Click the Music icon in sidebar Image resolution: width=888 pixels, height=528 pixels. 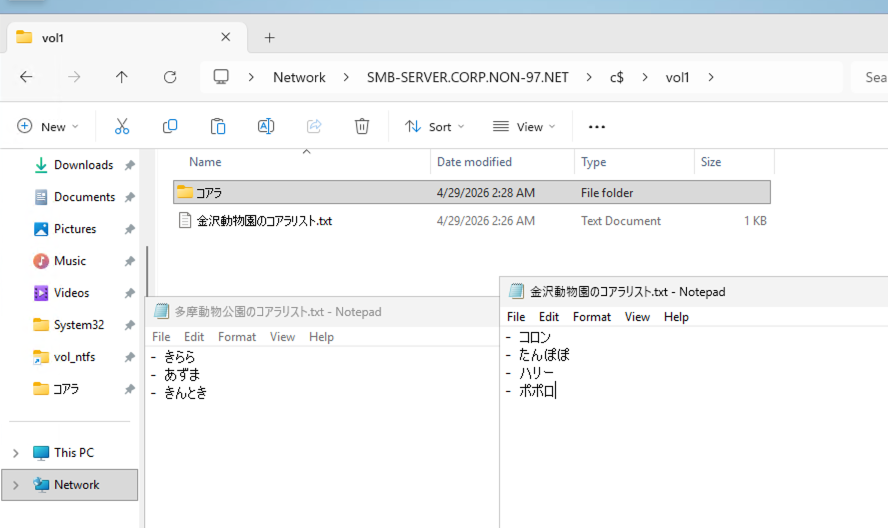tap(41, 261)
